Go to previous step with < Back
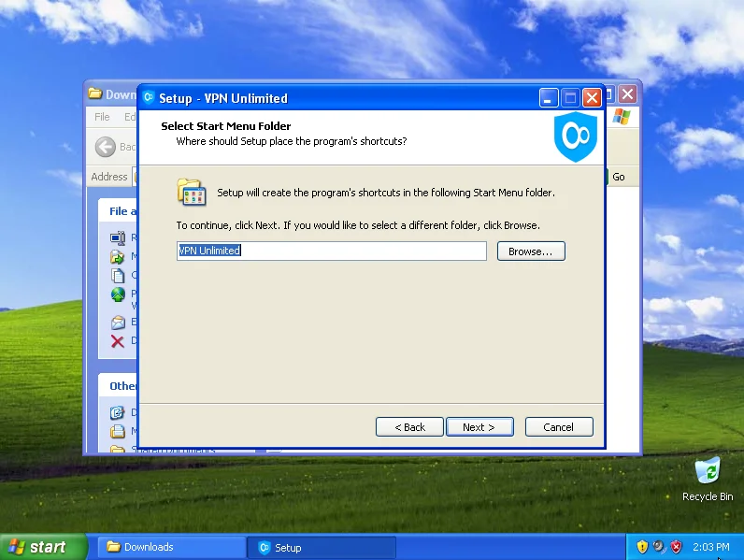This screenshot has height=560, width=744. (x=409, y=427)
